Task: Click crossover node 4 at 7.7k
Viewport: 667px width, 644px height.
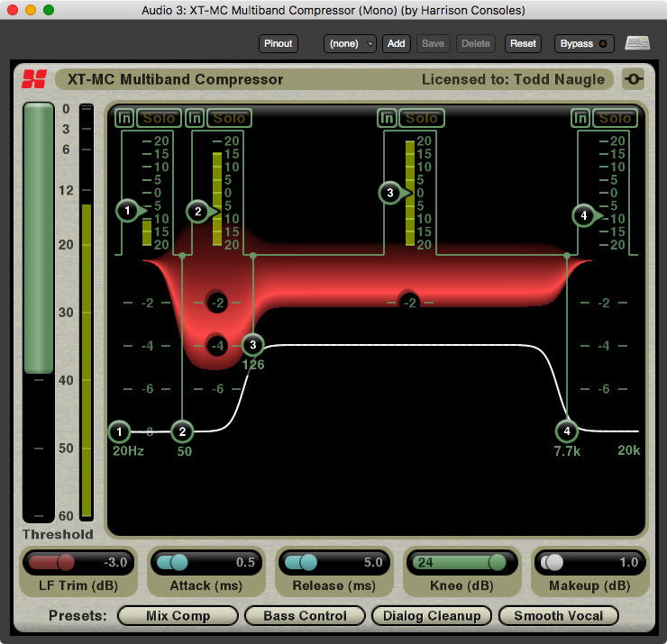Action: point(567,431)
